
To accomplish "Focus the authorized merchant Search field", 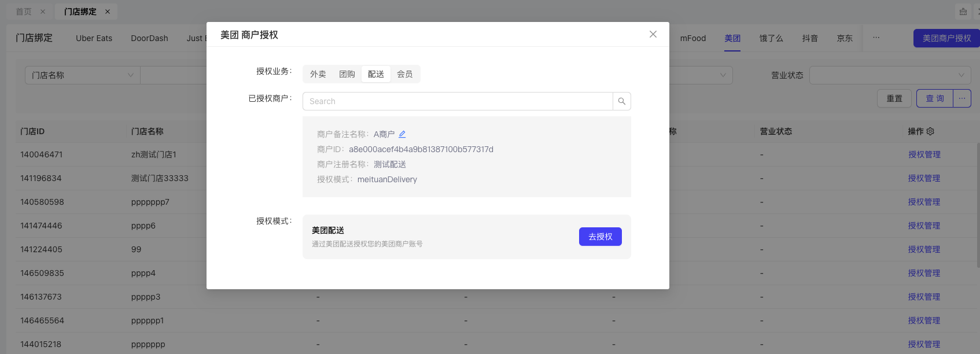I will pos(458,101).
